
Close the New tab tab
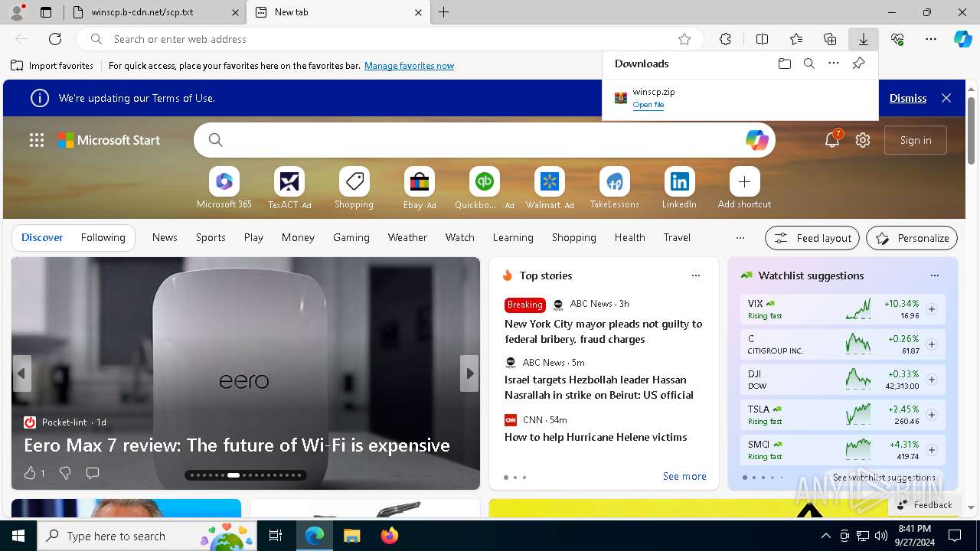418,12
